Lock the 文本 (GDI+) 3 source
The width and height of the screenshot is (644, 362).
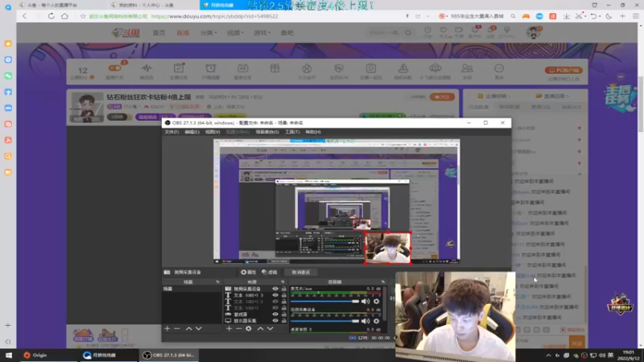283,295
